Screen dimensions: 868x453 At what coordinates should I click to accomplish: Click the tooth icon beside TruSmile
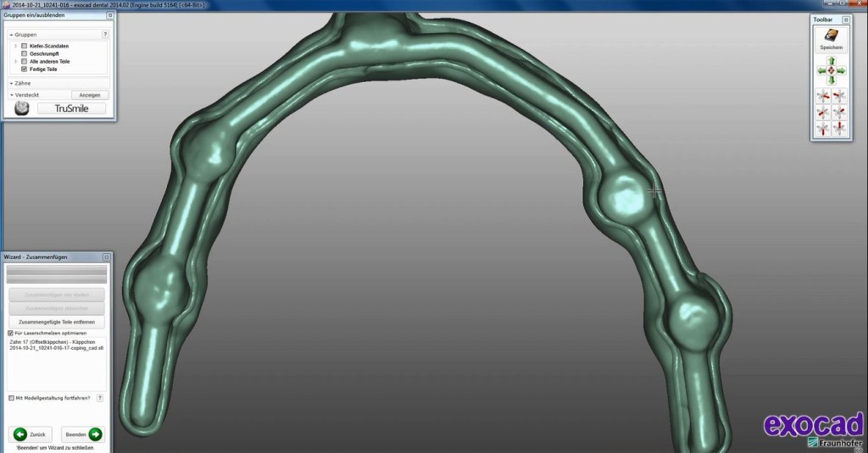[x=22, y=108]
